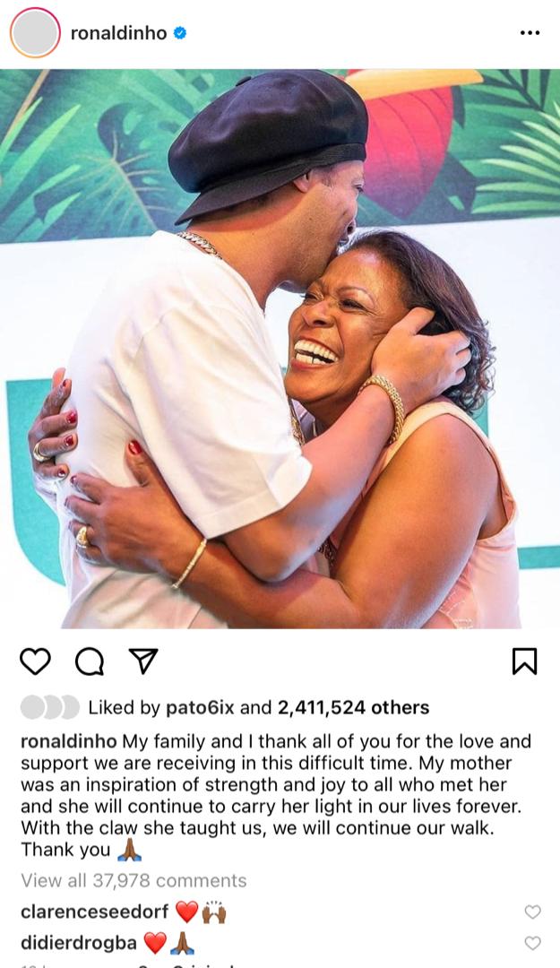Save the post with the bookmark icon
The width and height of the screenshot is (560, 968).
coord(525,661)
